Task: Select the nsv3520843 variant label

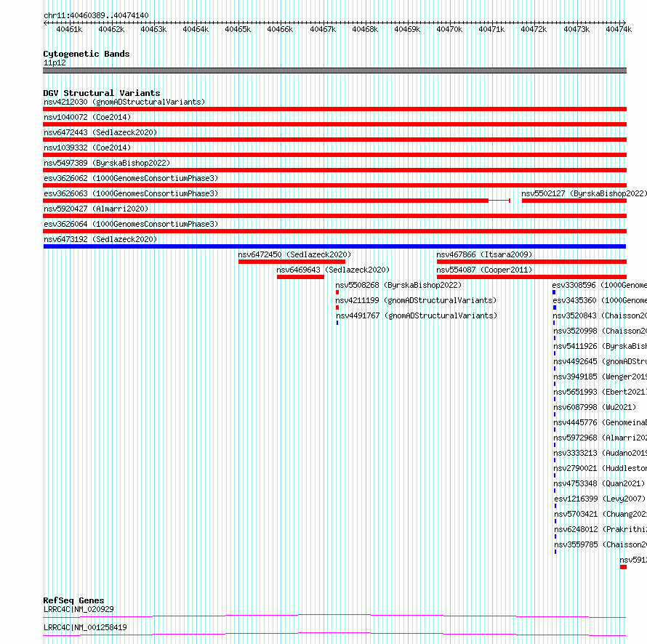Action: (600, 315)
